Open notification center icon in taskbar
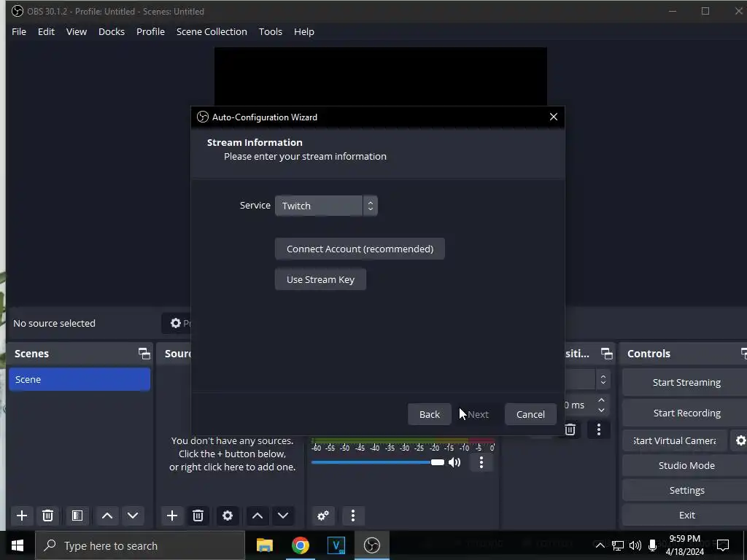The height and width of the screenshot is (560, 747). [723, 545]
